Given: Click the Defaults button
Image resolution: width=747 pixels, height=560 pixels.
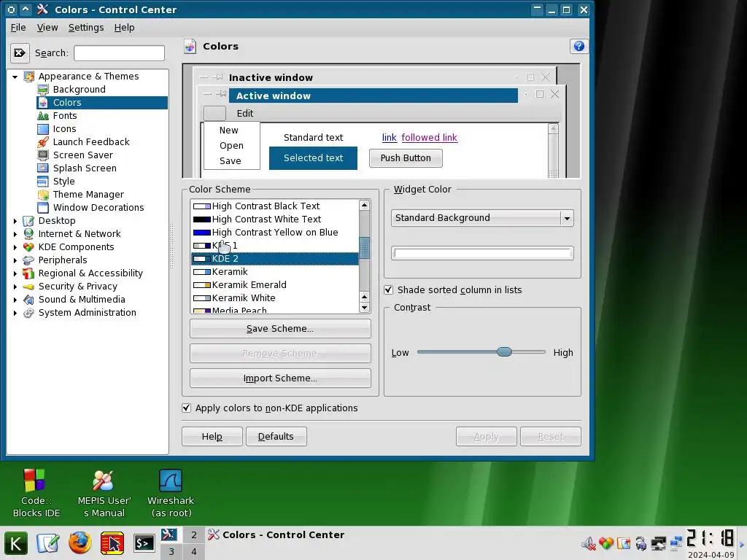Looking at the screenshot, I should point(276,437).
